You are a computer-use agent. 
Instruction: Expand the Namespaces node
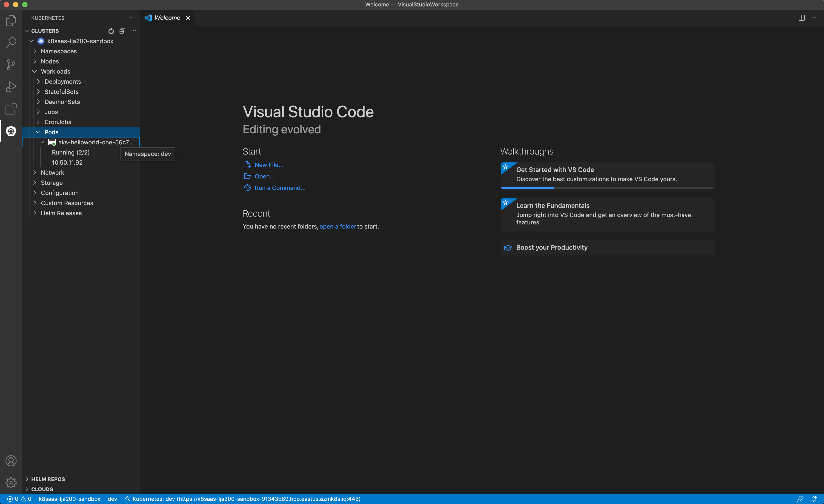[x=34, y=51]
